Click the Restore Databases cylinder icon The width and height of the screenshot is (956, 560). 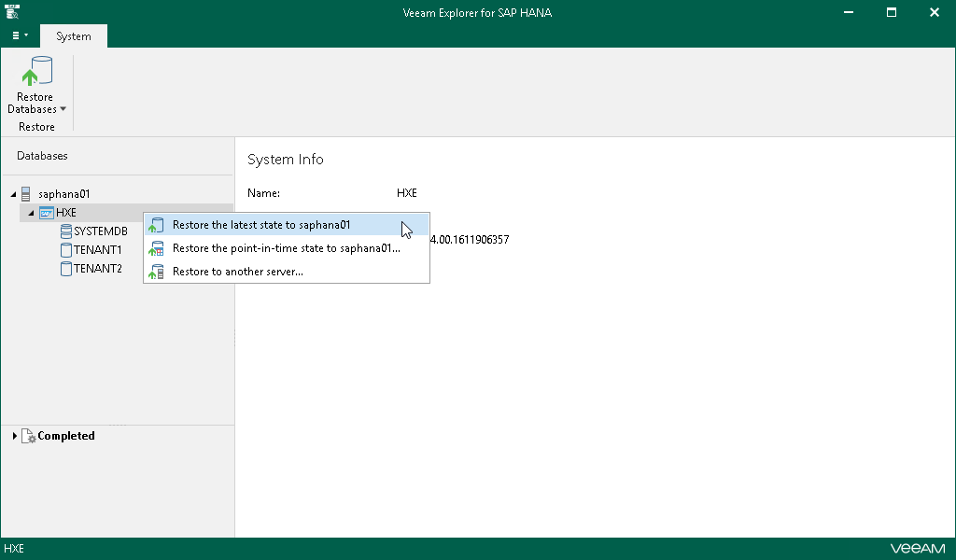(36, 71)
